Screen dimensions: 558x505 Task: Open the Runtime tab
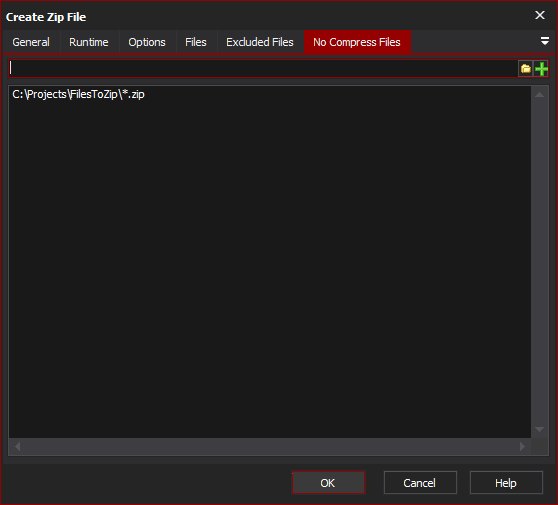[89, 42]
